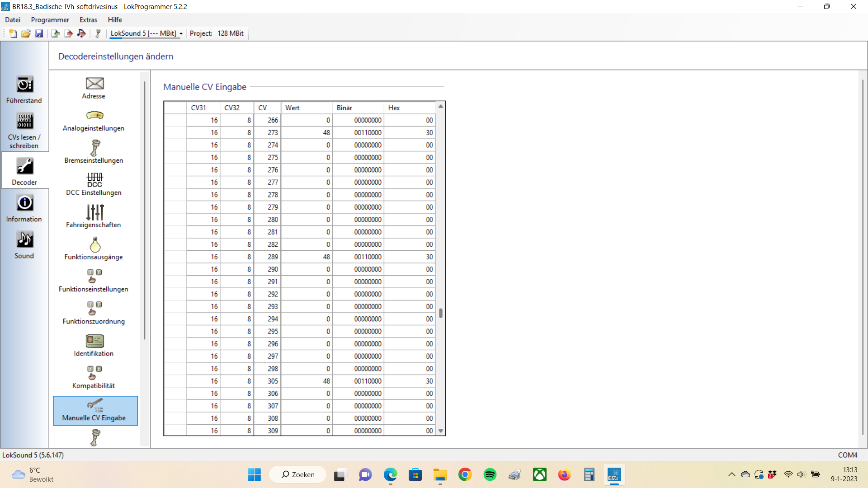868x488 pixels.
Task: Open File Explorer from taskbar
Action: pyautogui.click(x=440, y=475)
